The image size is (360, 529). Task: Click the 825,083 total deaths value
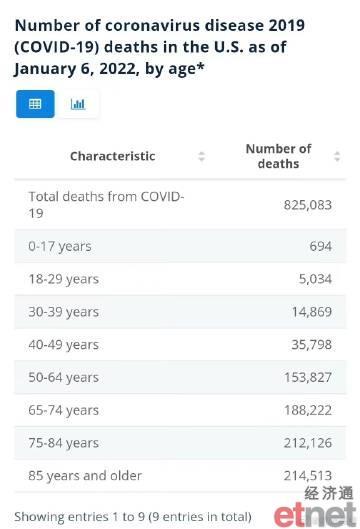pos(308,205)
